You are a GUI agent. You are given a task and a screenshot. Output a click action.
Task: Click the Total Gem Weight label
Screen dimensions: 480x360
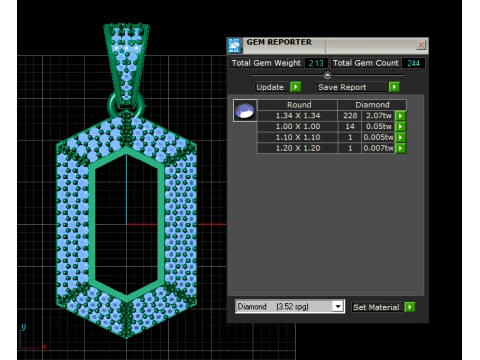[x=266, y=63]
